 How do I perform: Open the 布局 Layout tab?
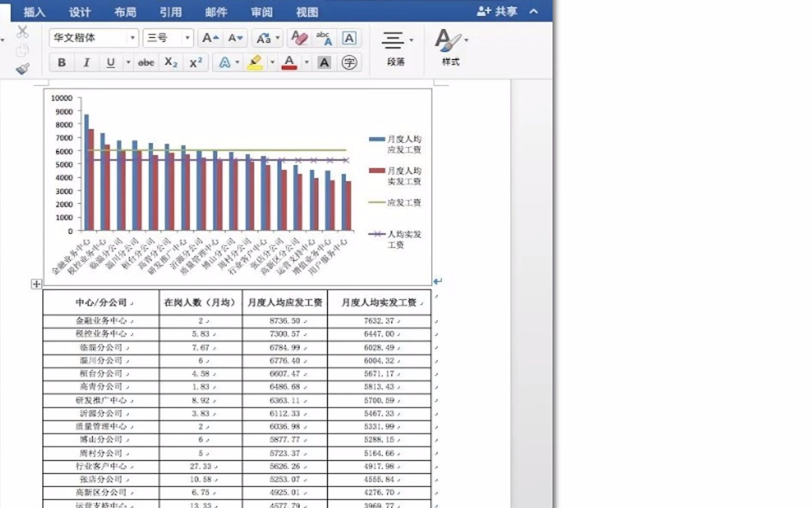pyautogui.click(x=125, y=12)
